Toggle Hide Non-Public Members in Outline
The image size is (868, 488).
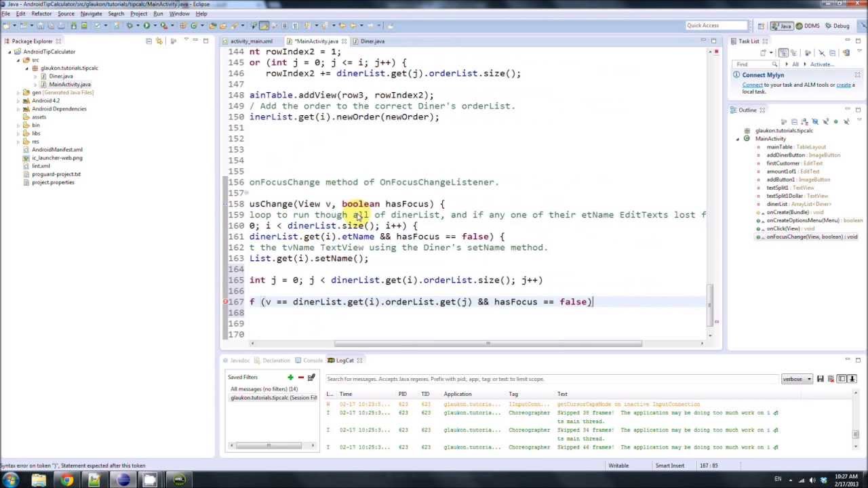[x=835, y=121]
